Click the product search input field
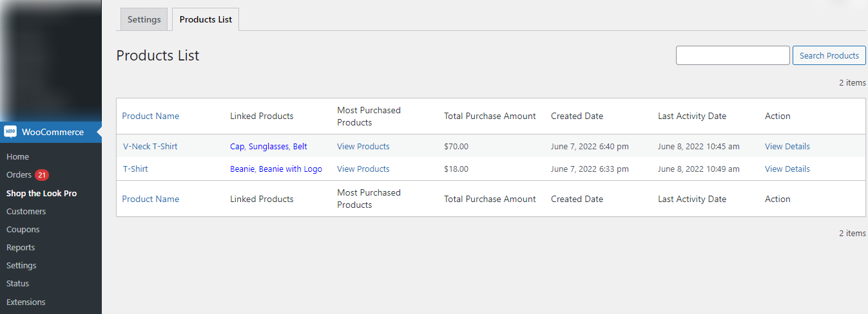868x314 pixels. 733,55
